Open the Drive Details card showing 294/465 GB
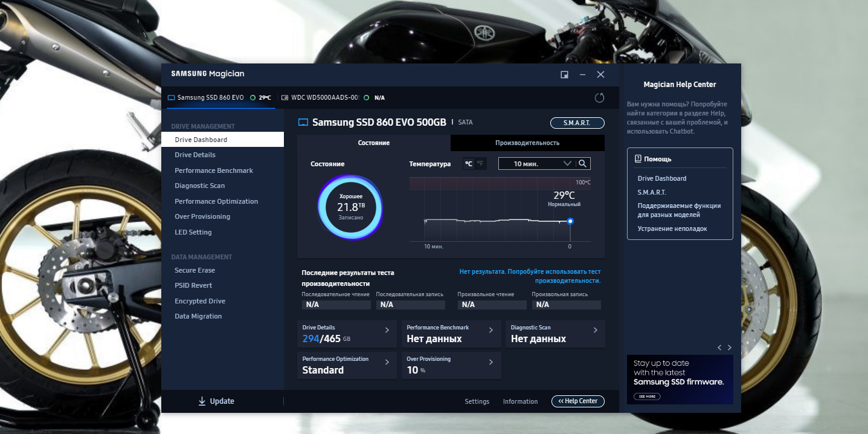This screenshot has height=434, width=868. [346, 334]
